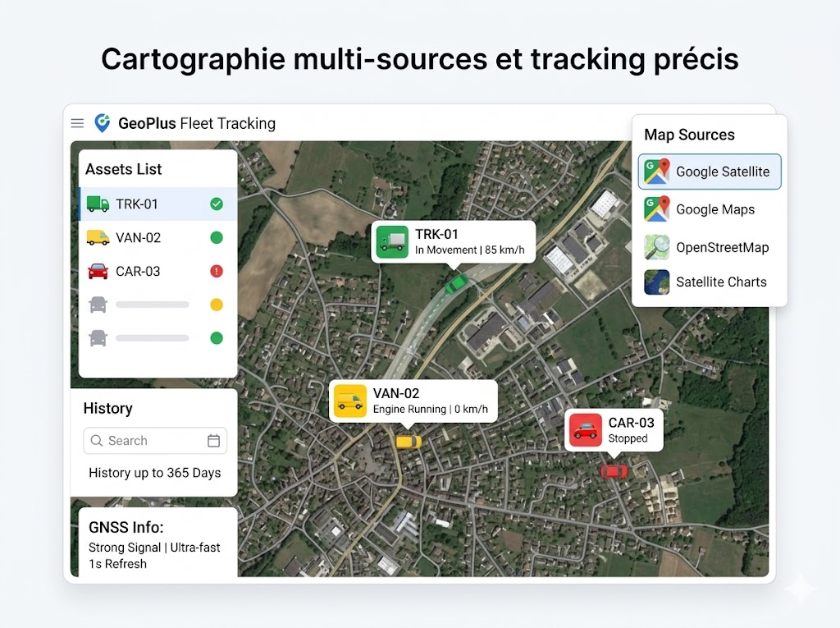Click the red car marker on the map
The image size is (840, 628).
click(614, 471)
